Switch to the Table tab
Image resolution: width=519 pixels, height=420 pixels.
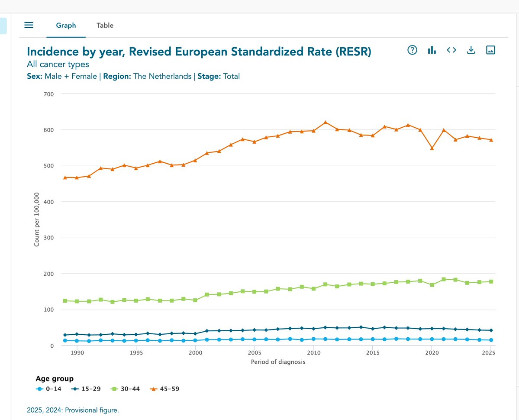(x=105, y=26)
